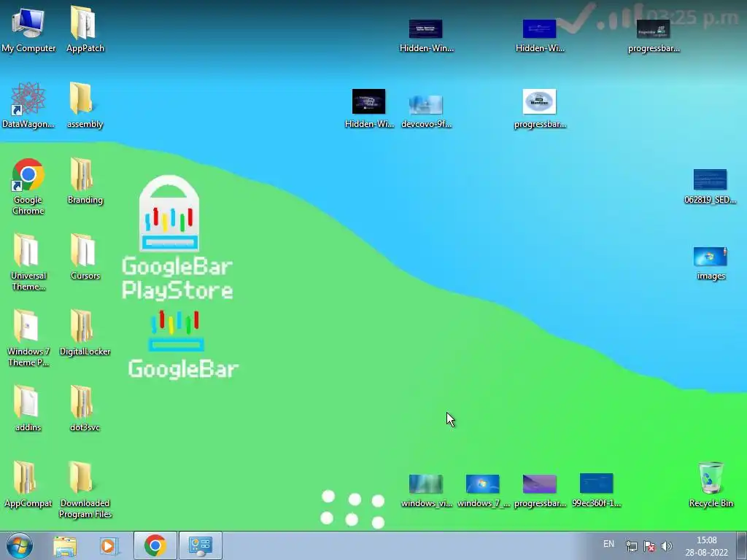Open the Recycle Bin
The height and width of the screenshot is (560, 747).
coord(711,484)
